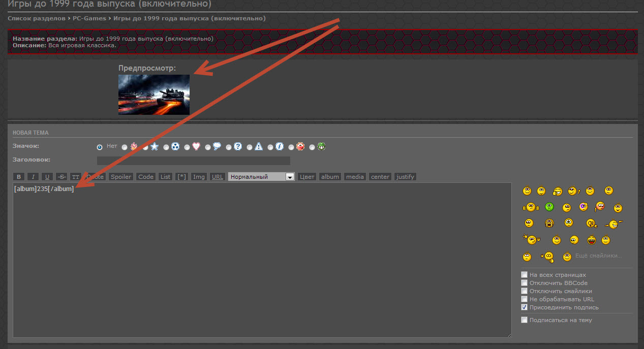Click the tank preview thumbnail
The height and width of the screenshot is (349, 644).
point(154,94)
